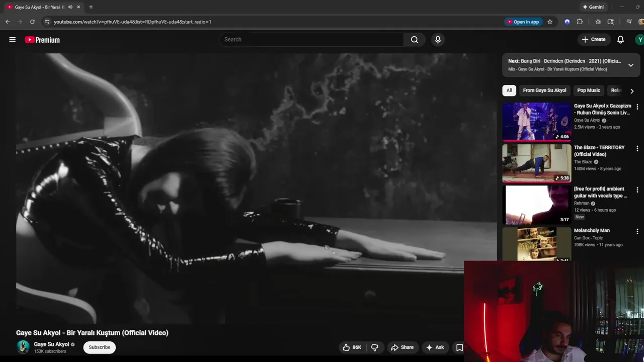Bookmark this tab with star icon

point(550,22)
